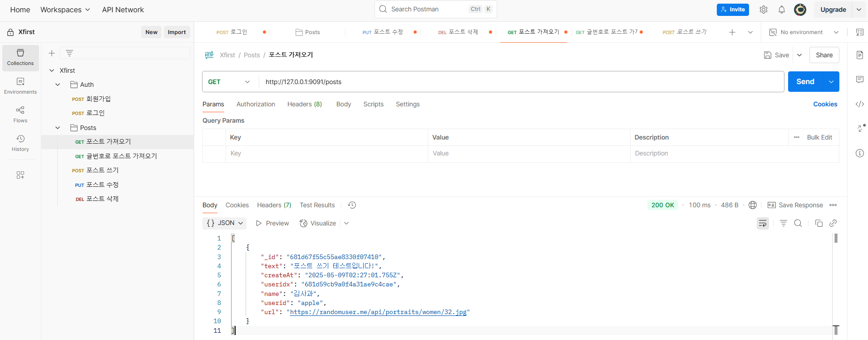The width and height of the screenshot is (868, 340).
Task: Click the link icon next to copy response
Action: pyautogui.click(x=833, y=223)
